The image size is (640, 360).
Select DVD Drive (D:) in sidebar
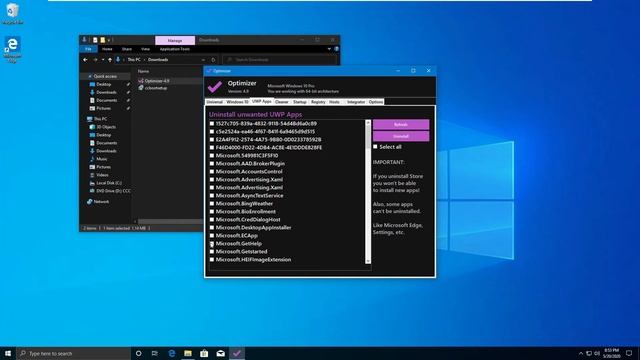pyautogui.click(x=113, y=191)
